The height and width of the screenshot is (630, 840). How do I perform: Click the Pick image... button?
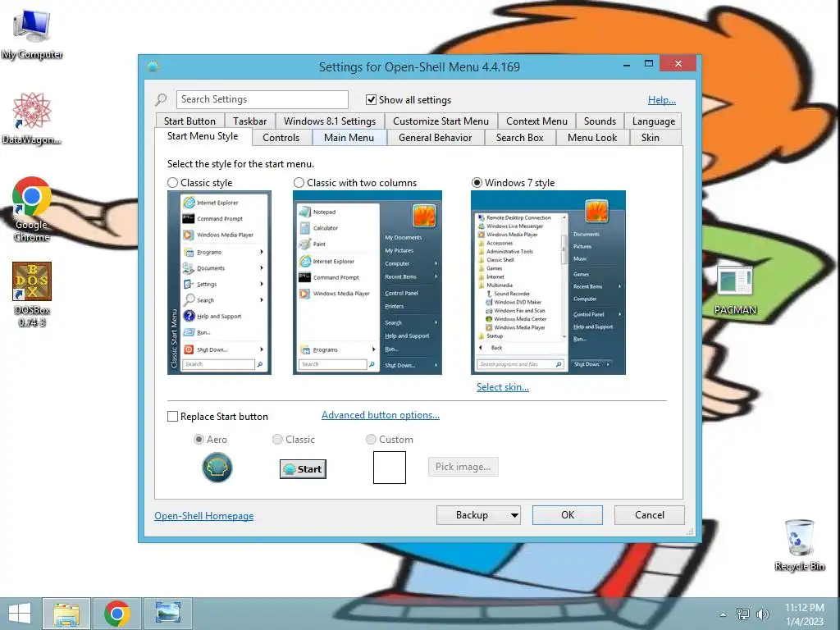[x=463, y=467]
